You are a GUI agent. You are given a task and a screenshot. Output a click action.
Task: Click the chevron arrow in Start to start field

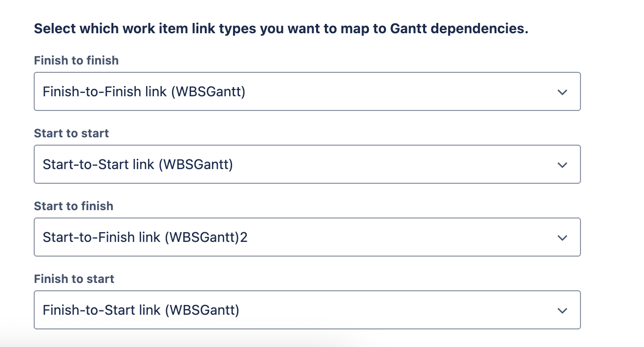click(562, 165)
